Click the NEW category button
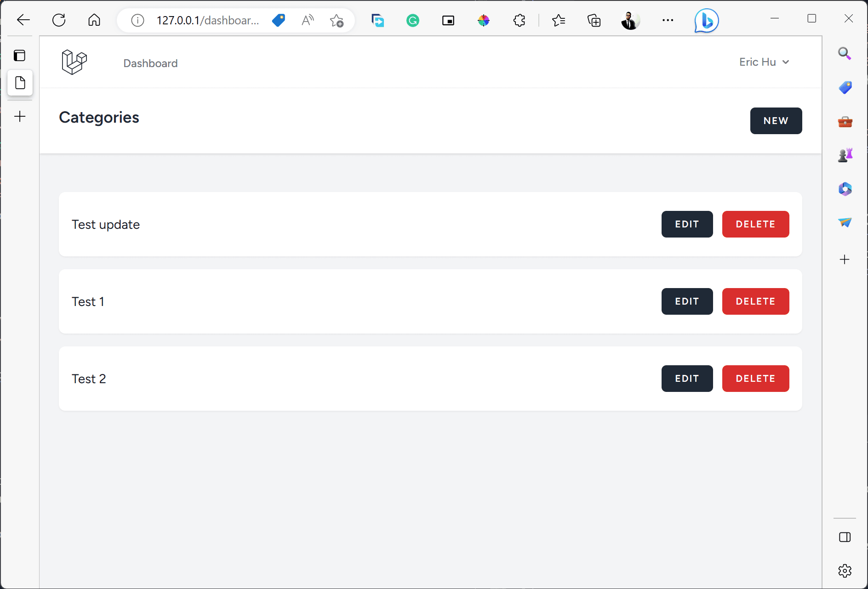 click(x=776, y=121)
